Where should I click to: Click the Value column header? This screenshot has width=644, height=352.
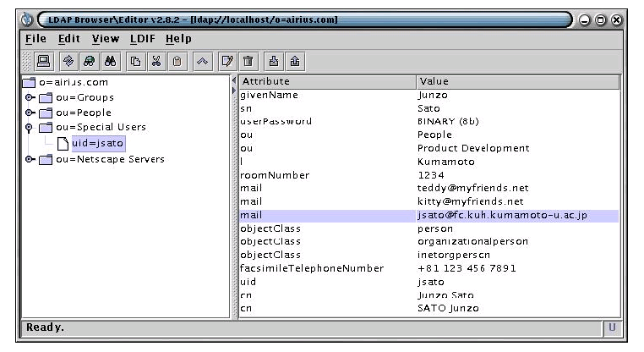[517, 81]
